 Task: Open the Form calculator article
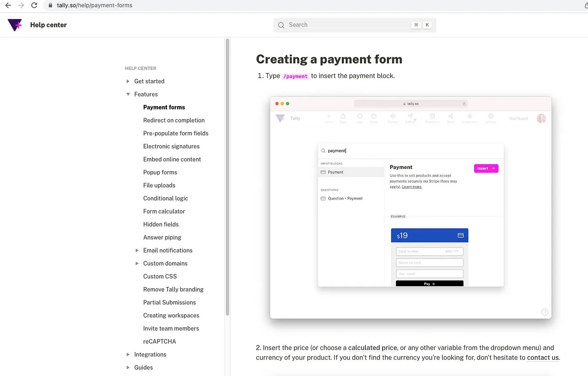point(164,211)
